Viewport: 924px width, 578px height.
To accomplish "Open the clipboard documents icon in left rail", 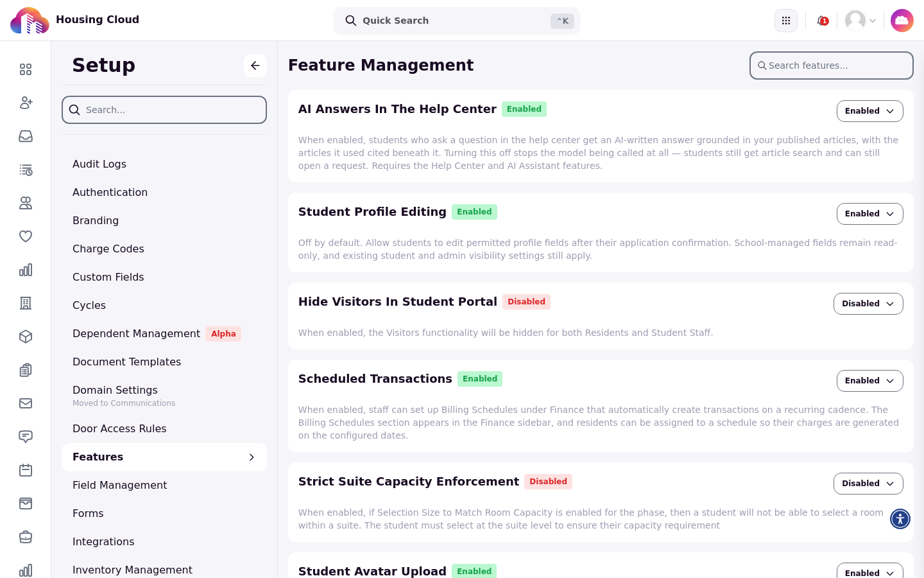I will pyautogui.click(x=26, y=370).
